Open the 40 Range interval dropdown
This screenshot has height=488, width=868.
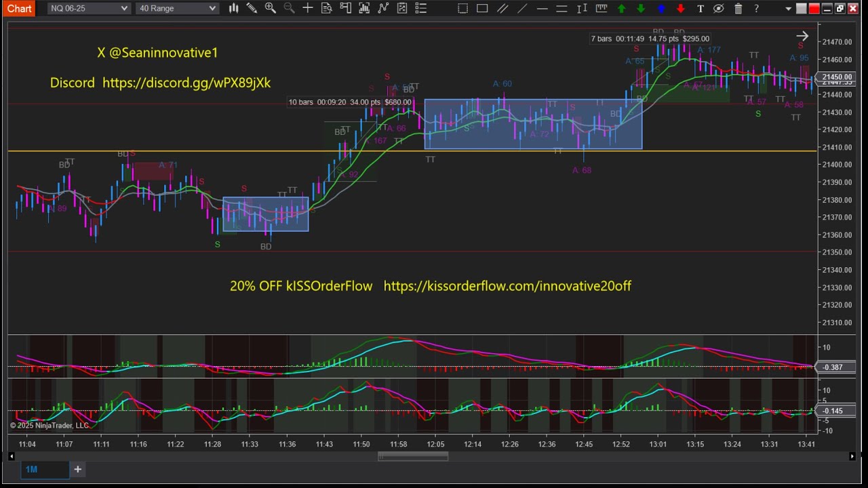pos(177,8)
